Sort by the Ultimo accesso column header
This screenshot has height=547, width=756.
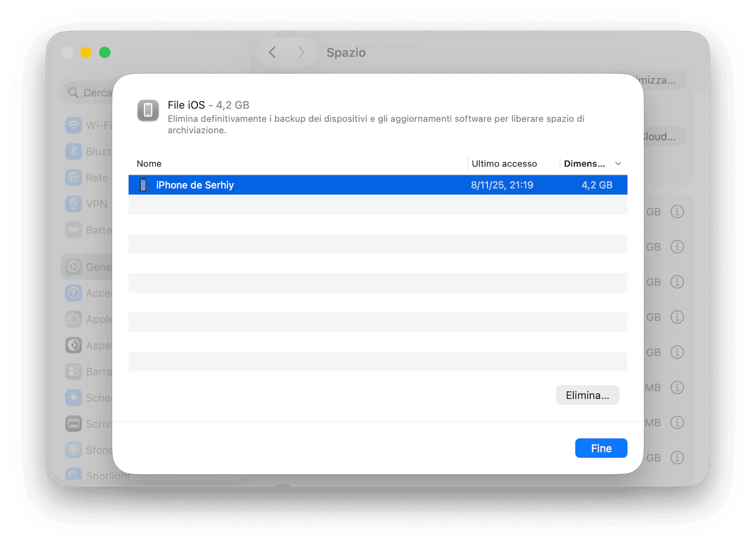point(504,164)
